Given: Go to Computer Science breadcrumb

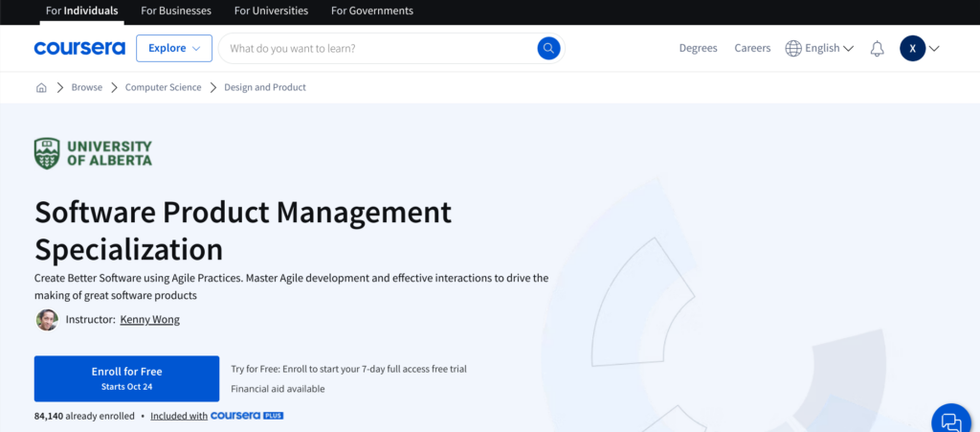Looking at the screenshot, I should pyautogui.click(x=163, y=87).
